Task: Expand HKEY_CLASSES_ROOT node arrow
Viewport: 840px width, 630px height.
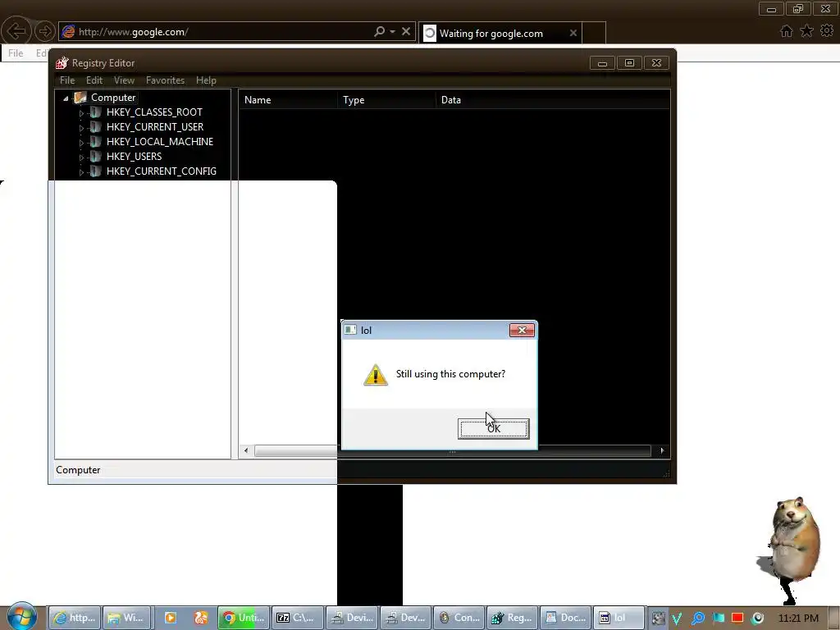Action: click(81, 113)
